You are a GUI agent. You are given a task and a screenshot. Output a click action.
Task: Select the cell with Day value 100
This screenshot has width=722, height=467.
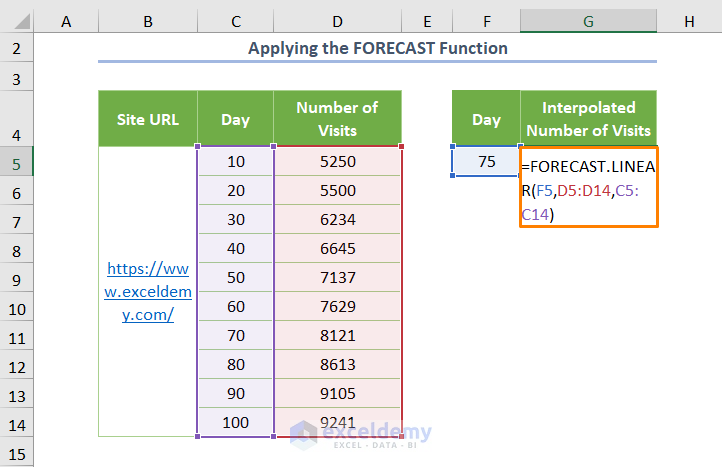pos(236,422)
